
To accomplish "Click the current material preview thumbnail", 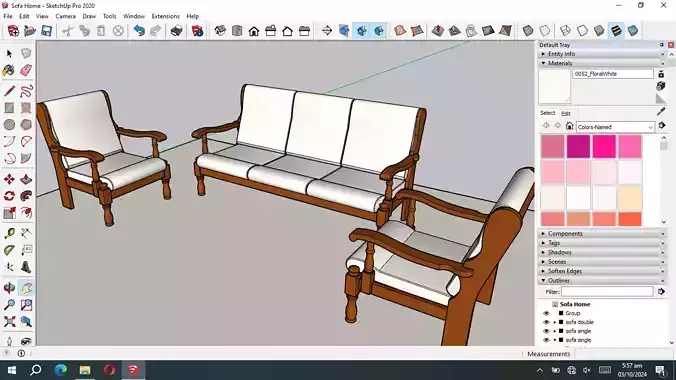I will pyautogui.click(x=554, y=87).
